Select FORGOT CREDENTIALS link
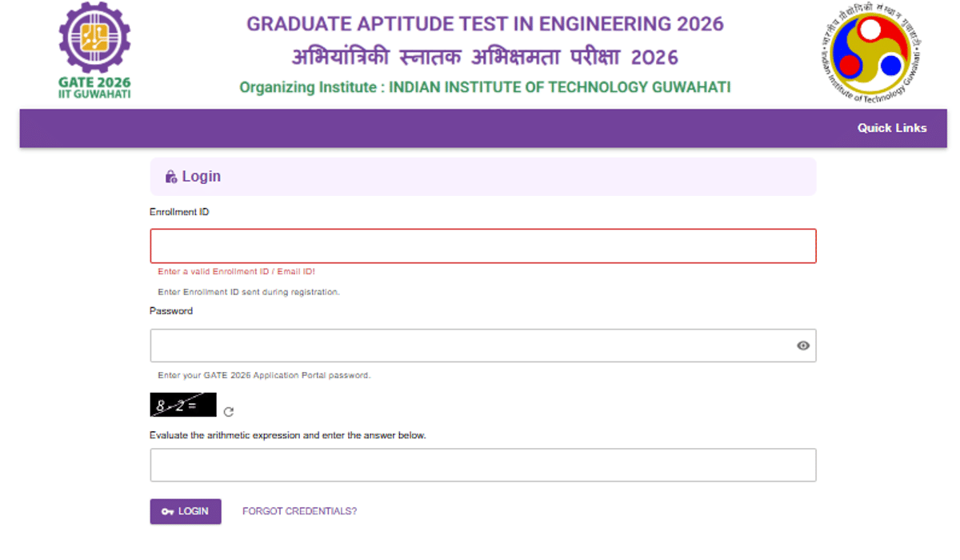This screenshot has height=560, width=960. [299, 510]
